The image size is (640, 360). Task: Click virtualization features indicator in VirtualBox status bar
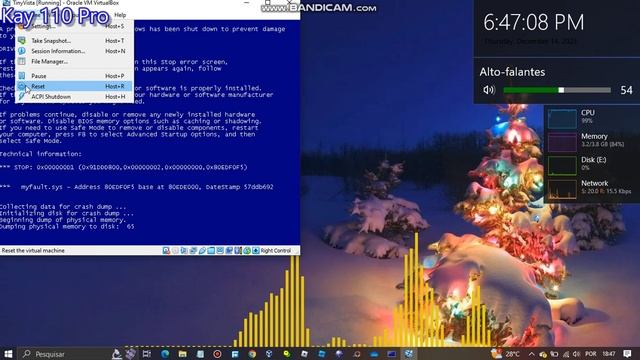tap(238, 250)
